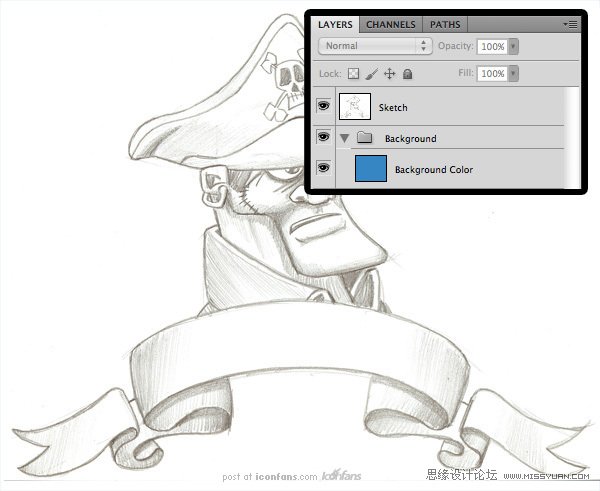The width and height of the screenshot is (600, 491).
Task: Open the Fill slider arrow
Action: tap(514, 74)
